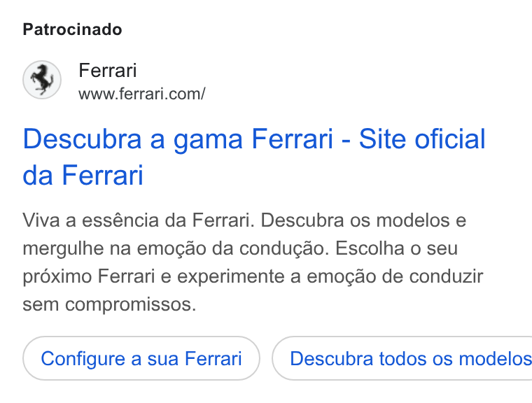Click 'da Ferrari' on the headline's second line
The width and height of the screenshot is (532, 403).
[83, 175]
